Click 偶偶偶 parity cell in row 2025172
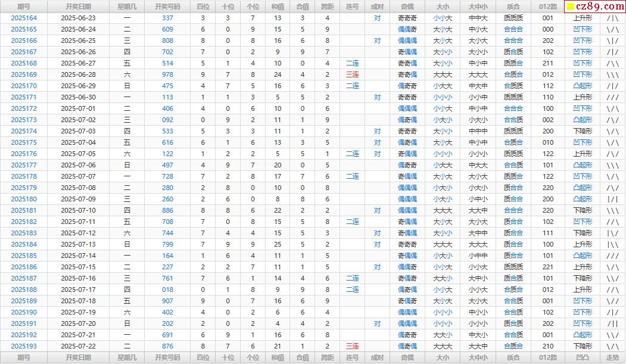This screenshot has width=626, height=364. (407, 108)
